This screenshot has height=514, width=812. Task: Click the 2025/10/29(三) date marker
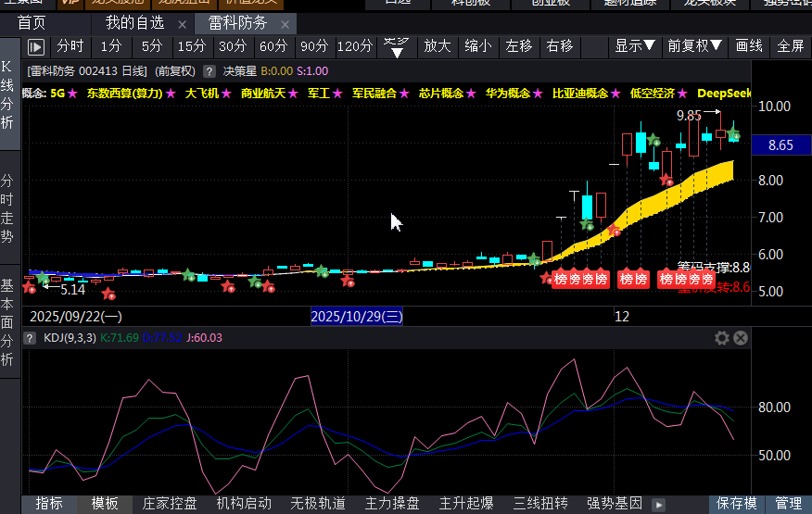[x=357, y=316]
